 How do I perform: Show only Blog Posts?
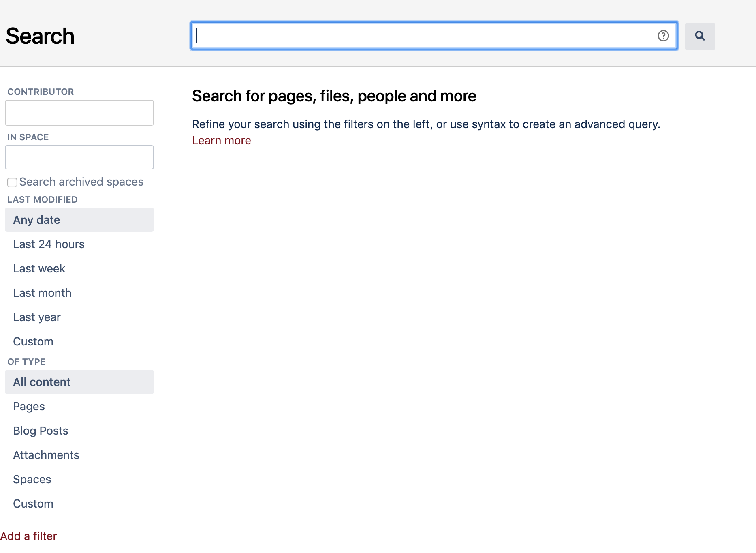point(41,431)
